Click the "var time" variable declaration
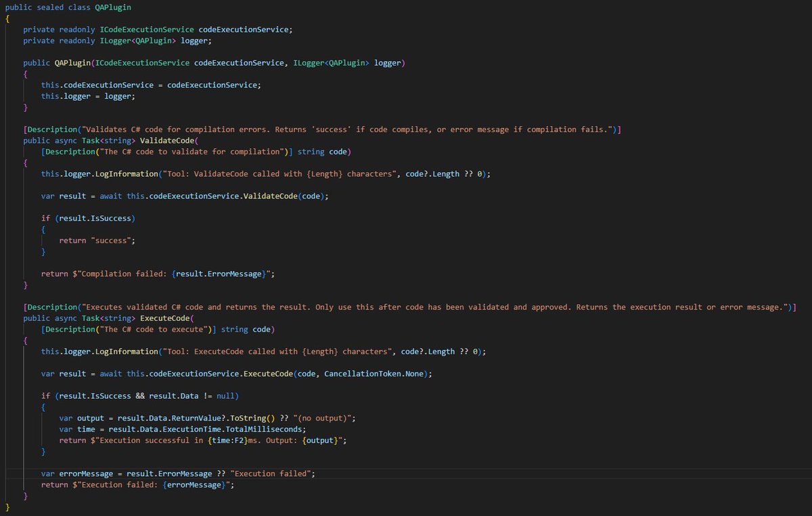Viewport: 812px width, 516px height. pyautogui.click(x=77, y=429)
